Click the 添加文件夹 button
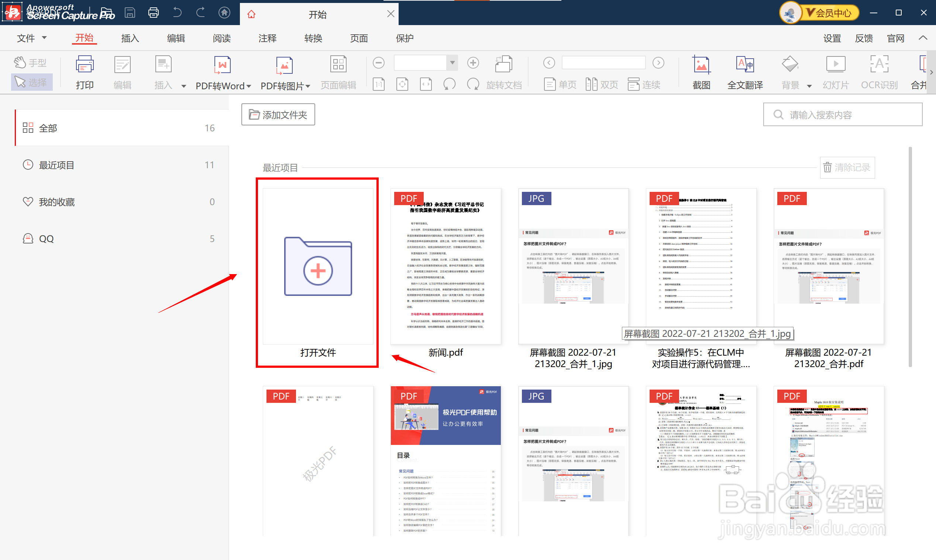This screenshot has width=936, height=560. (x=278, y=115)
